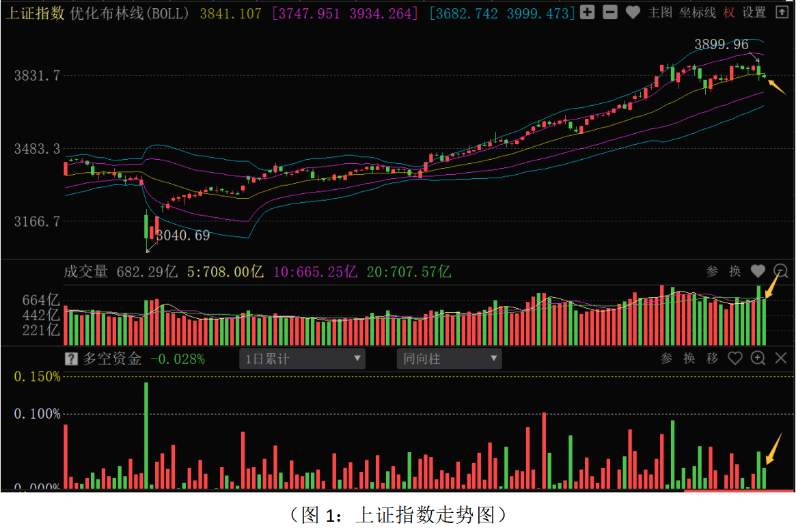Image resolution: width=796 pixels, height=532 pixels.
Task: Click the 10:665.25亿 moving average value
Action: [x=315, y=272]
